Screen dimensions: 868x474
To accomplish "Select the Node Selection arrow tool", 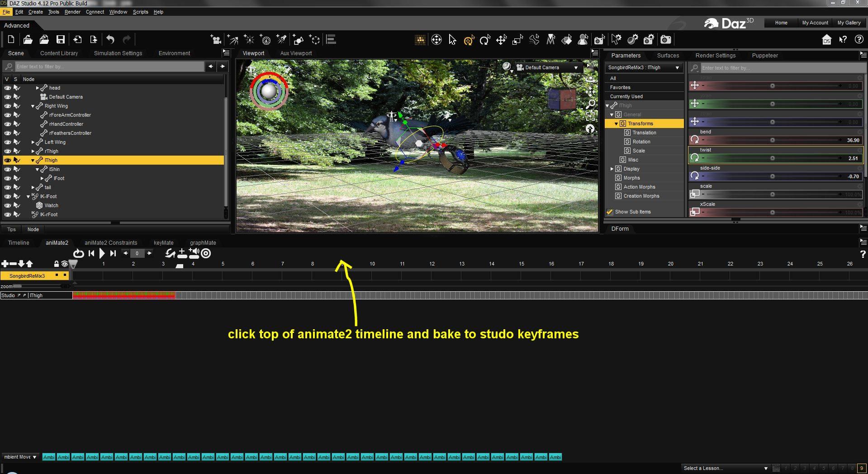I will point(452,40).
